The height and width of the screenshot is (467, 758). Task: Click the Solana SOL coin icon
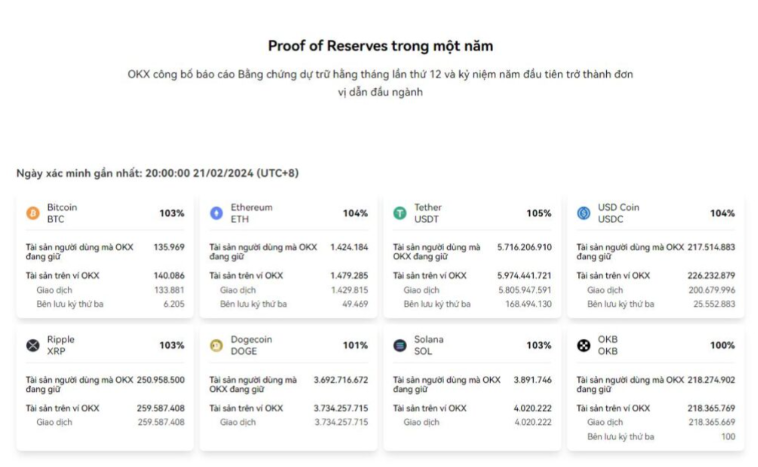400,345
